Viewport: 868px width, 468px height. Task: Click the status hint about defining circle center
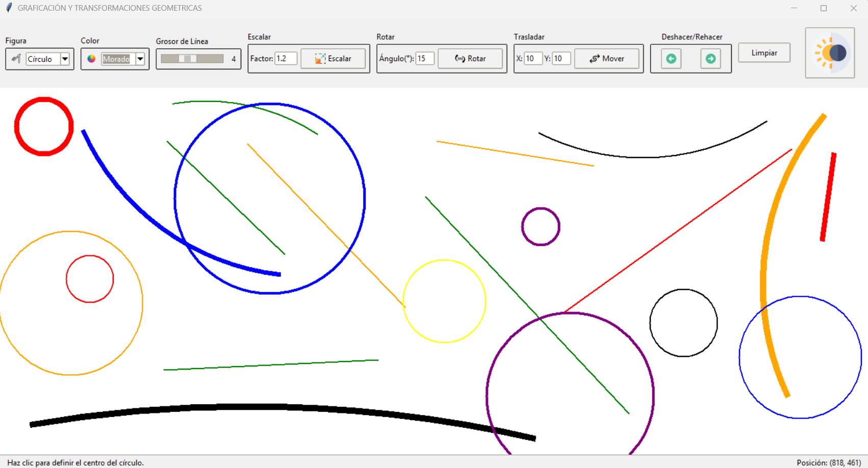75,462
